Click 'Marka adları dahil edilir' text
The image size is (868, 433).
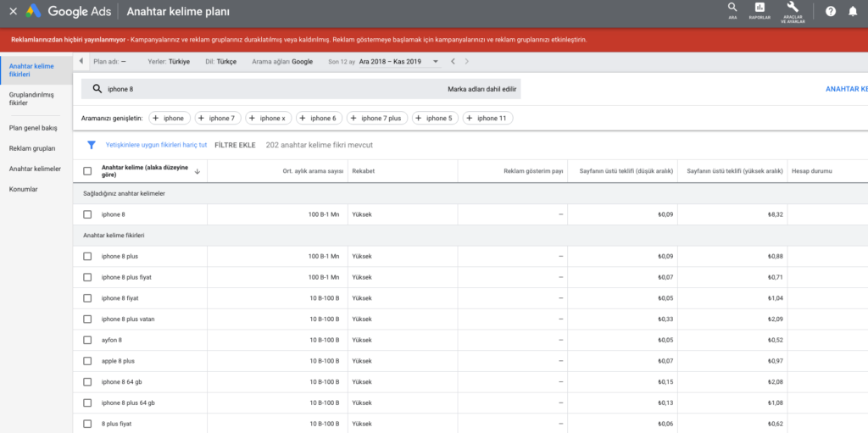point(481,89)
